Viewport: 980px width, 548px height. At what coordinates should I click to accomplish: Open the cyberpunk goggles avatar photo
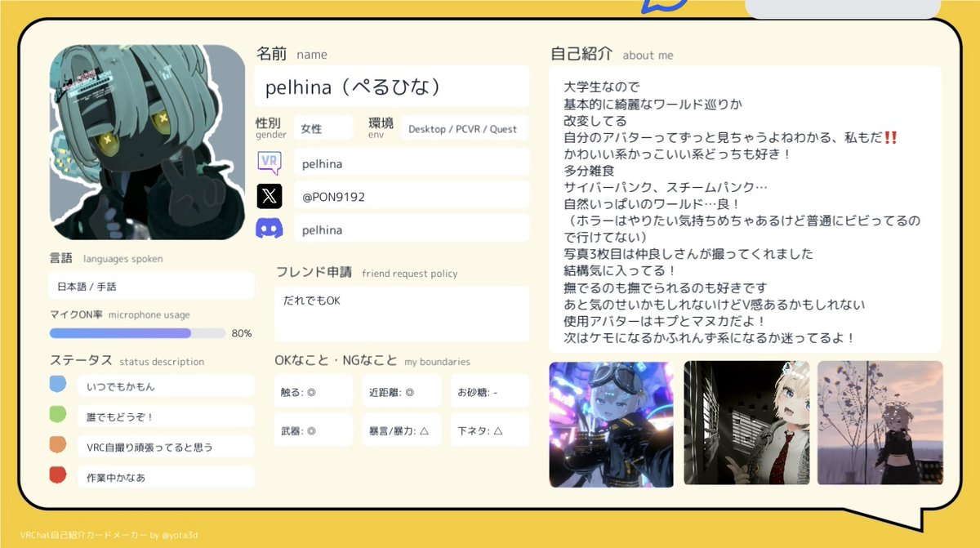coord(611,424)
